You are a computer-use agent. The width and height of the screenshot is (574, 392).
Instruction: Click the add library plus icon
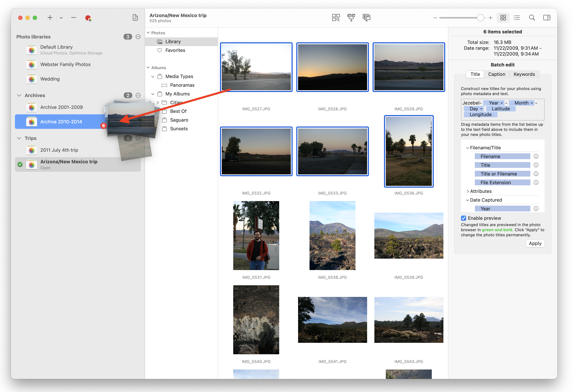tap(50, 18)
